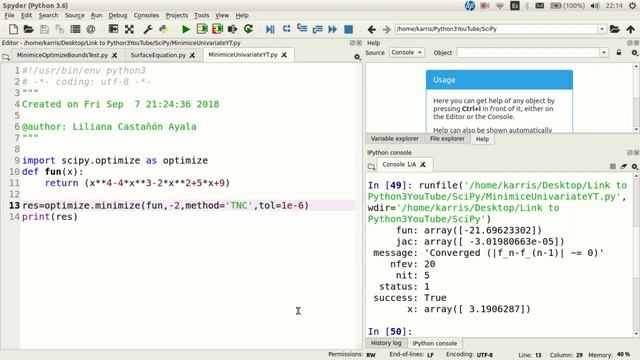Close the Console 1/A tab
Viewport: 640px width, 360px height.
[423, 164]
